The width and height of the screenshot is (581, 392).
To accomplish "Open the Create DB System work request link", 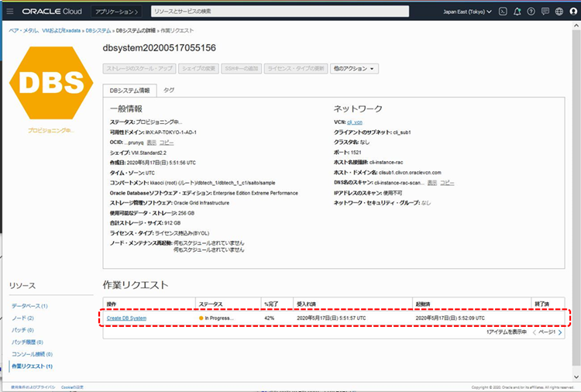I will point(126,318).
